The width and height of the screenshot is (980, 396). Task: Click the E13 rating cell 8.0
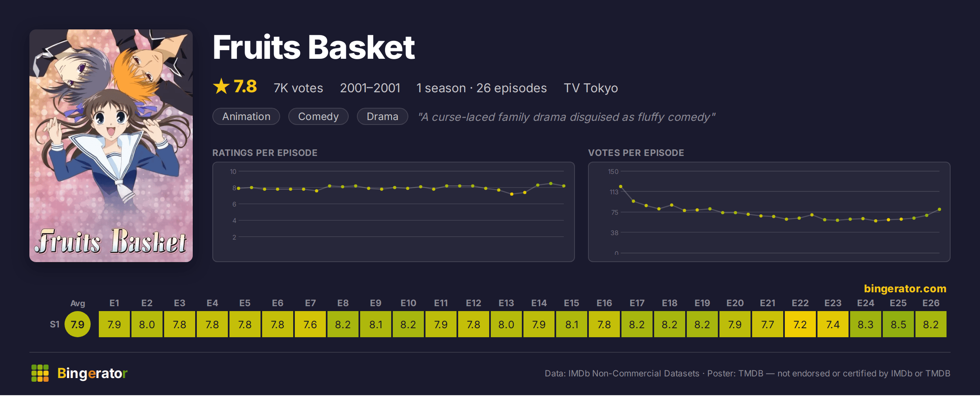pyautogui.click(x=506, y=324)
